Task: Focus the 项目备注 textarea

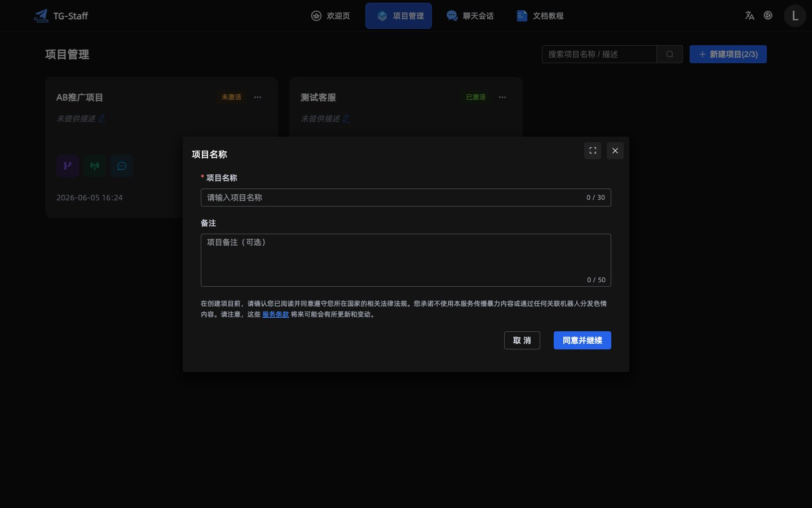Action: pyautogui.click(x=406, y=260)
